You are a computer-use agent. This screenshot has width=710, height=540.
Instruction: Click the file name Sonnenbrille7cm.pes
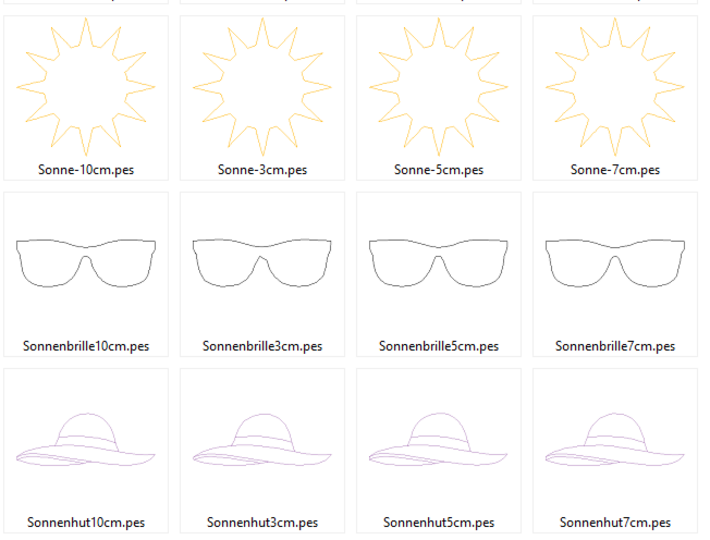click(615, 346)
